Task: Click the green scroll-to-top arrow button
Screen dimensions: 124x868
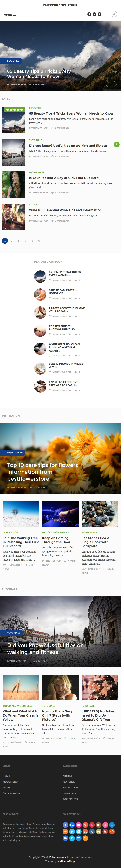Action: point(117,144)
